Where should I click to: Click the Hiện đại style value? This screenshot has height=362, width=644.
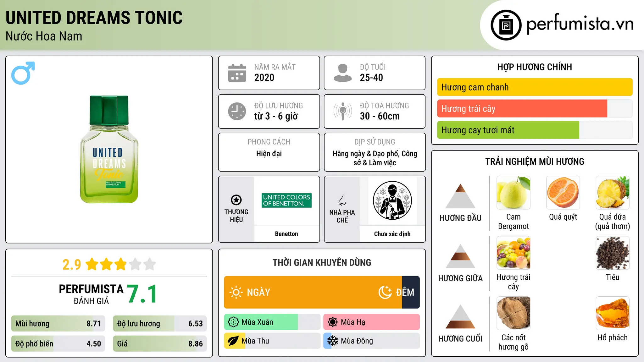point(269,154)
